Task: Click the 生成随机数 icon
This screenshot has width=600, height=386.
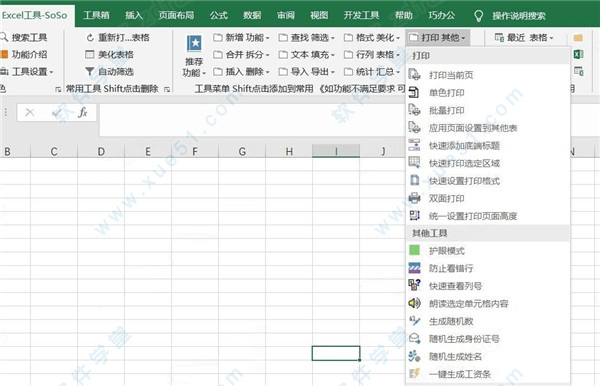Action: click(414, 321)
